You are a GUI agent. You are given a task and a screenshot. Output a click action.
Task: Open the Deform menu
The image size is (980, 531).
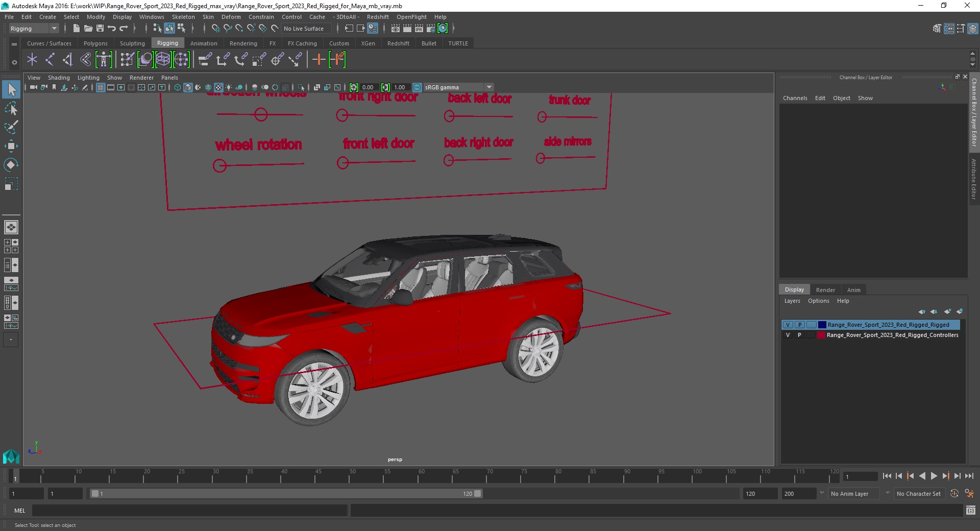click(231, 17)
